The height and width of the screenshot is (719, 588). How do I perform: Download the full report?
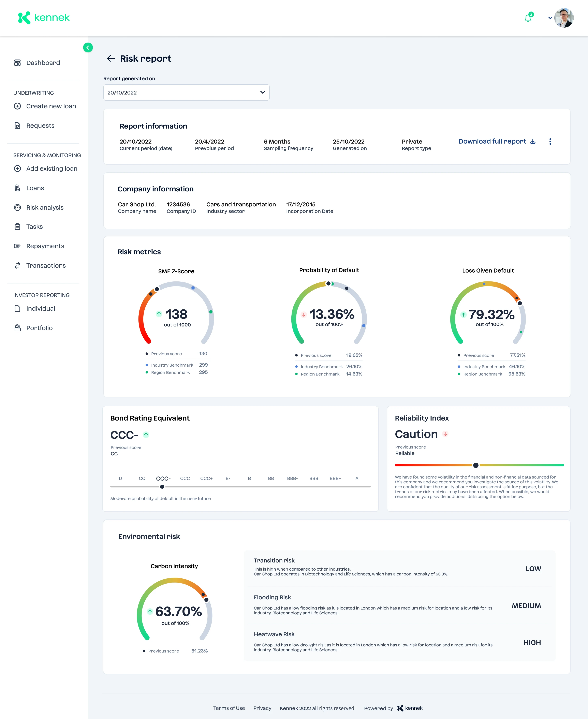(497, 141)
